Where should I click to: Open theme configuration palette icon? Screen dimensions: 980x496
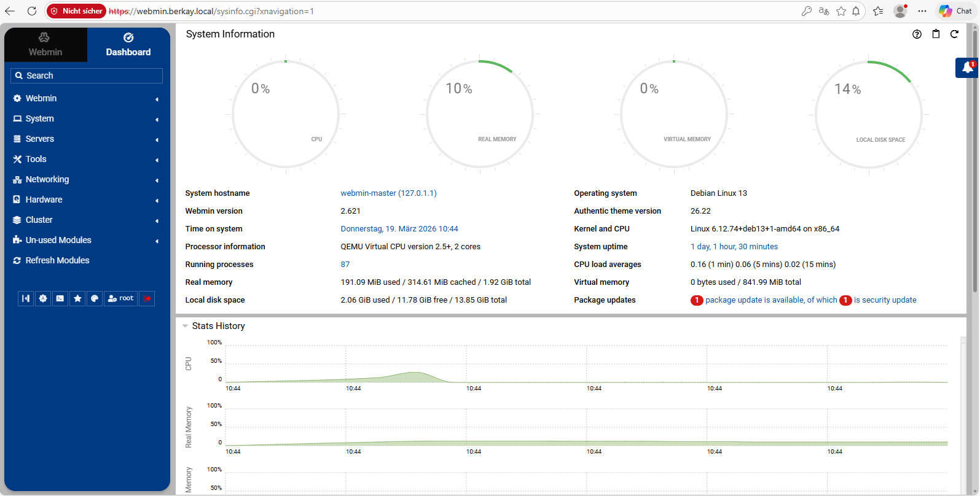coord(95,298)
